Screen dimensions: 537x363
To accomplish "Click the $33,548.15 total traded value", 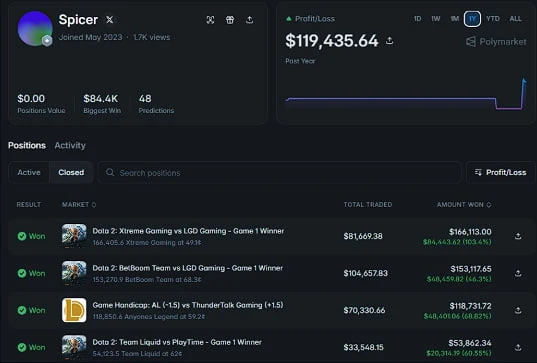I will click(x=363, y=347).
